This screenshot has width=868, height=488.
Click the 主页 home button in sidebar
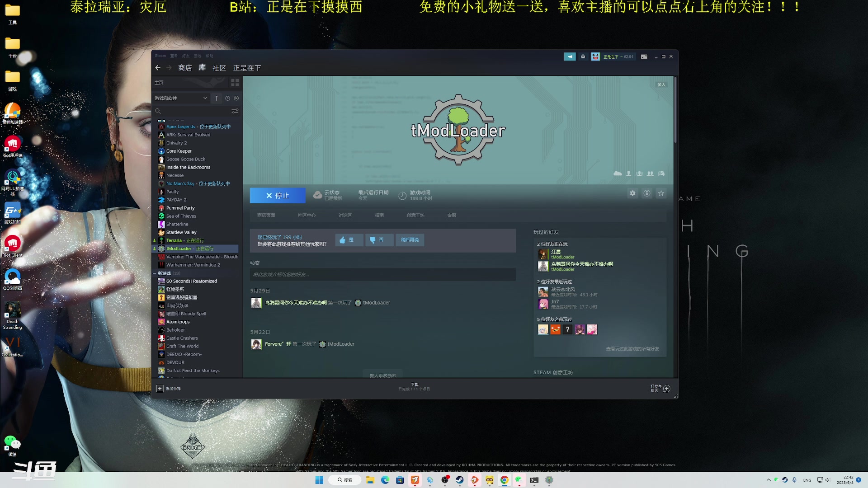coord(159,83)
